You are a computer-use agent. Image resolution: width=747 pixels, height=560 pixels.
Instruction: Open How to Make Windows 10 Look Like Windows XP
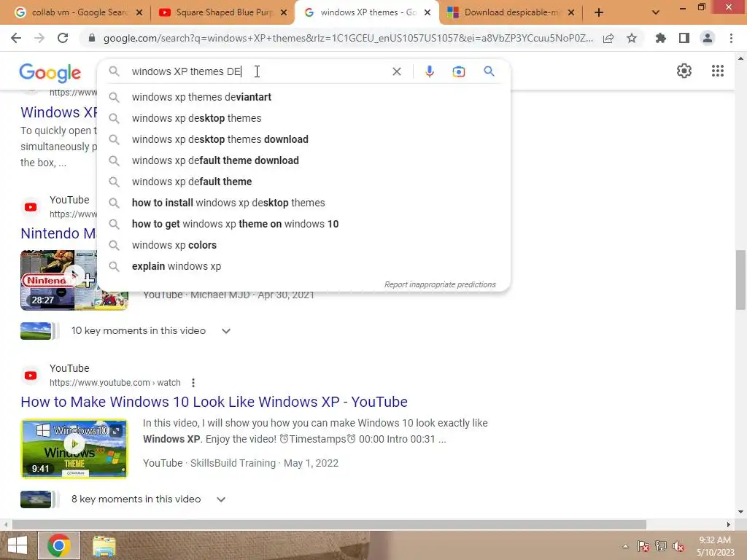point(214,402)
